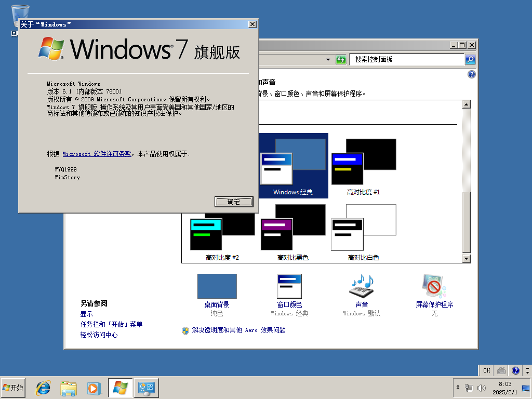Open 轻松访问中心 link
The image size is (532, 399).
click(99, 335)
